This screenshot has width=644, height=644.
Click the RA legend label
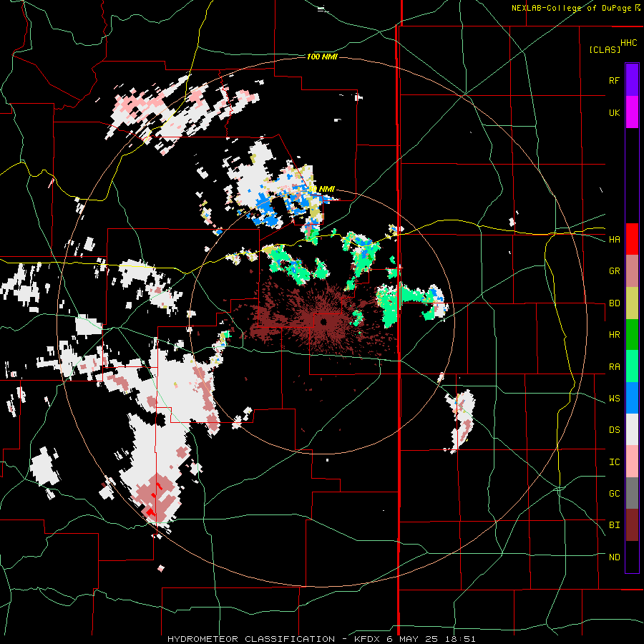point(614,367)
